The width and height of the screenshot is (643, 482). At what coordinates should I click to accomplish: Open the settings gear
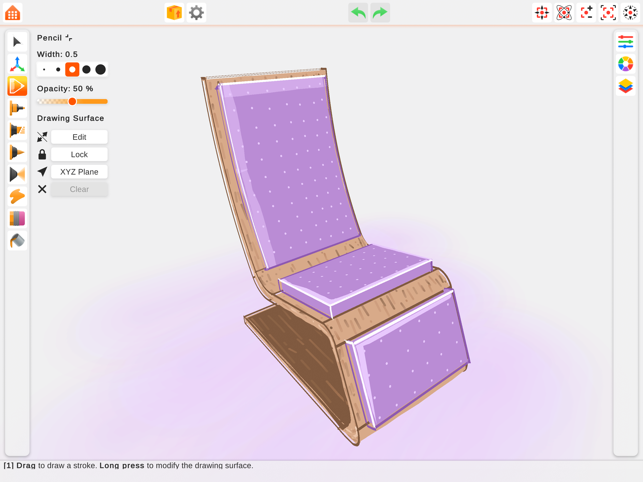tap(196, 13)
